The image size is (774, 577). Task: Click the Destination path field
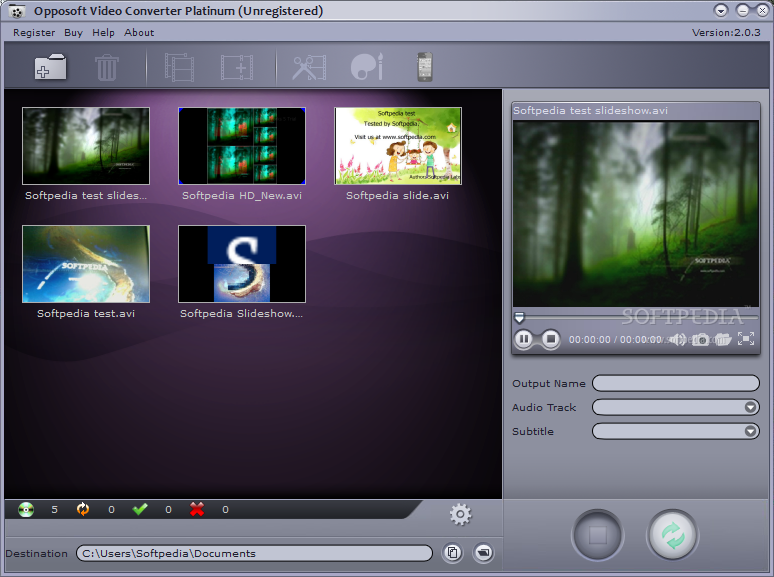coord(255,553)
